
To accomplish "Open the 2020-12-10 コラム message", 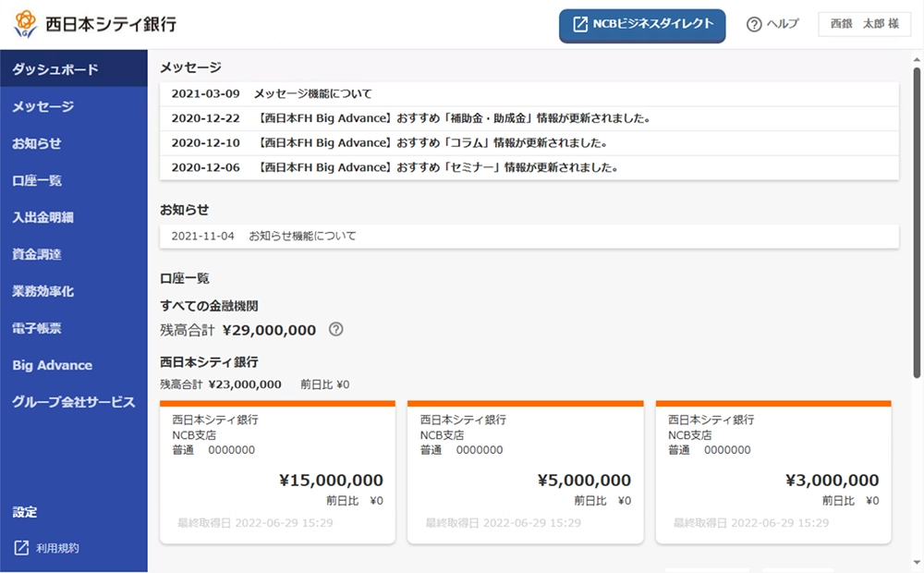I will [x=529, y=143].
